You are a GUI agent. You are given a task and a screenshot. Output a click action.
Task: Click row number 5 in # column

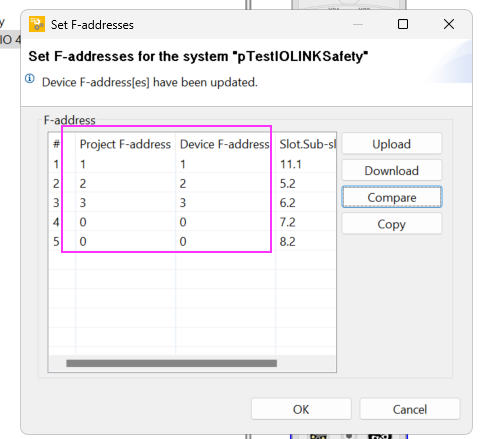click(56, 241)
